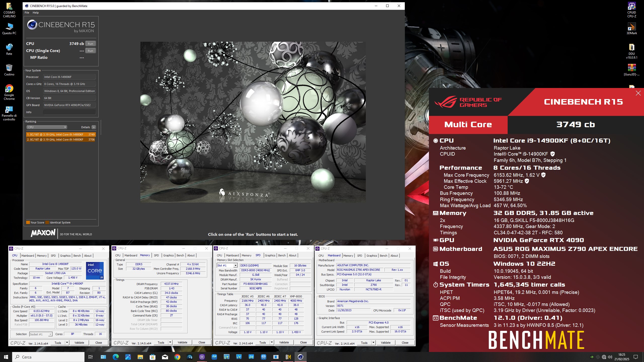644x362 pixels.
Task: Expand ranking Details arrow in Cinebench
Action: pos(94,127)
